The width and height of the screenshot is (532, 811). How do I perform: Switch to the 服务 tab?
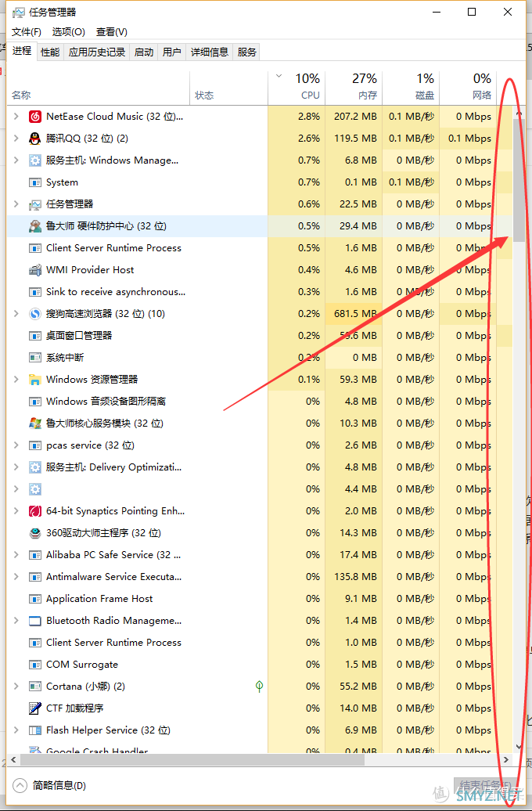[x=246, y=52]
